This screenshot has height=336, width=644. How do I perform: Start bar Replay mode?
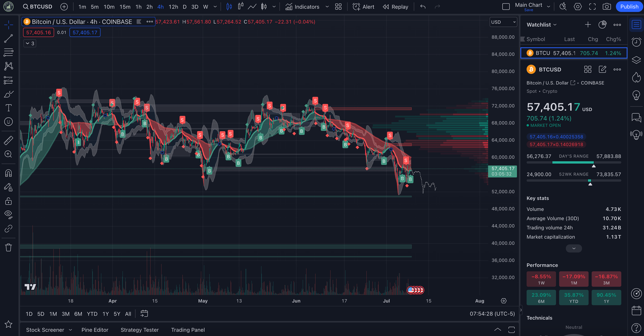[395, 7]
